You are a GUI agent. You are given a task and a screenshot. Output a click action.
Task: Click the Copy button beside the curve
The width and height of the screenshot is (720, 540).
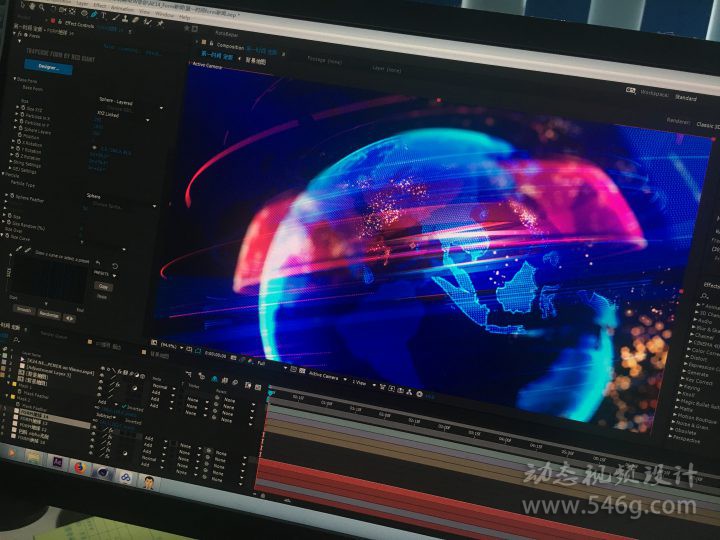[x=102, y=286]
